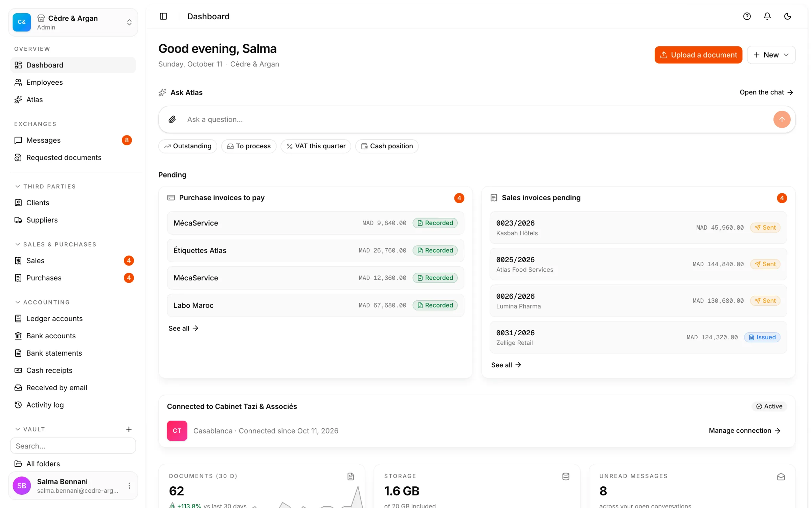Viewport: 812px width, 508px height.
Task: Click the Sales invoices pending receipt icon
Action: coord(494,197)
